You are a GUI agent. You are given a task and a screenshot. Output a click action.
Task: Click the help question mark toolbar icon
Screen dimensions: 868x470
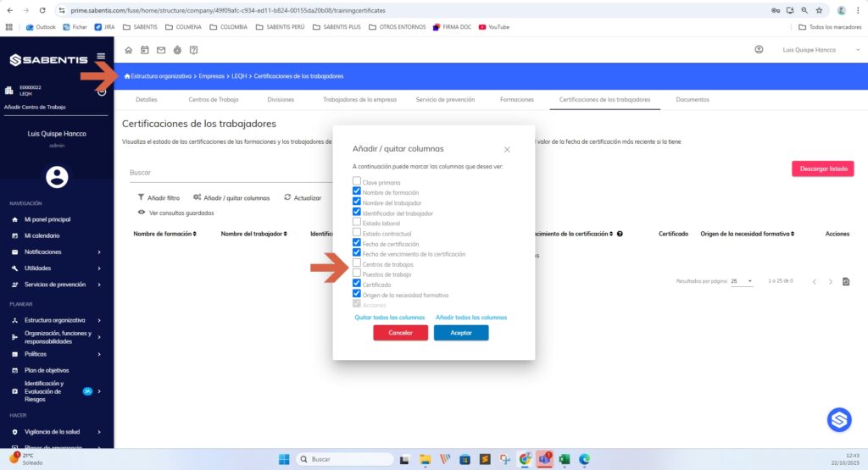coord(194,50)
